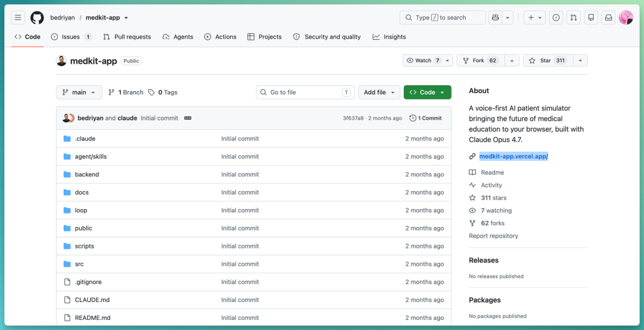Image resolution: width=644 pixels, height=330 pixels.
Task: Open the README.md file
Action: coord(92,317)
